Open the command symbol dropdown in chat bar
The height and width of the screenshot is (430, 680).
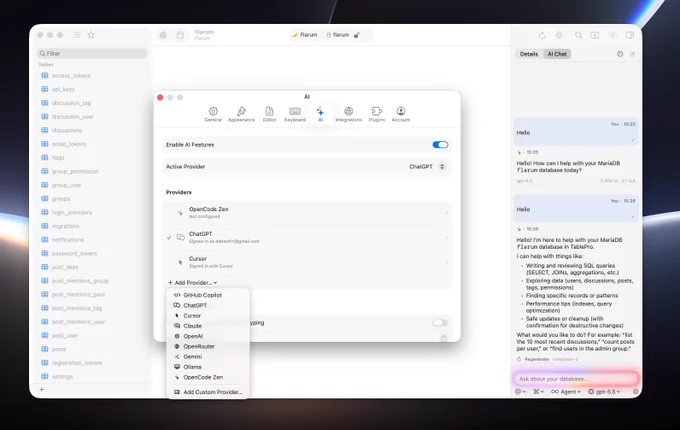[538, 391]
